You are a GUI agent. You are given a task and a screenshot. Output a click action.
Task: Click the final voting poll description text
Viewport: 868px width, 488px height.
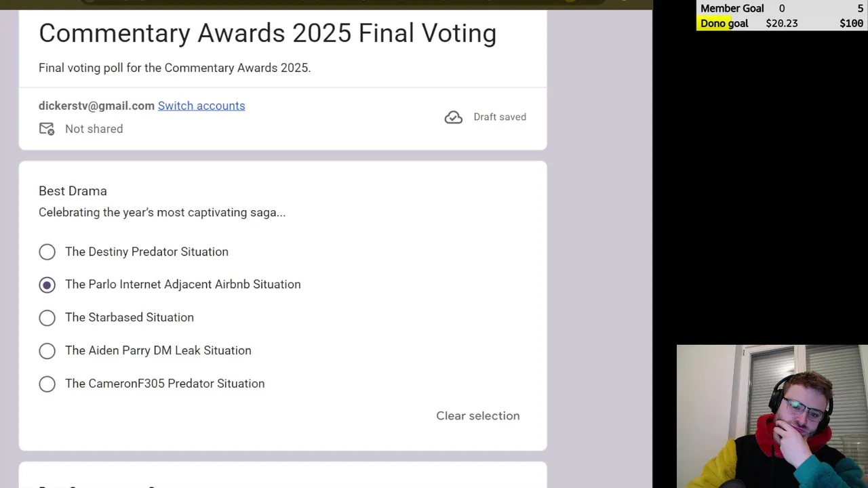pos(174,68)
